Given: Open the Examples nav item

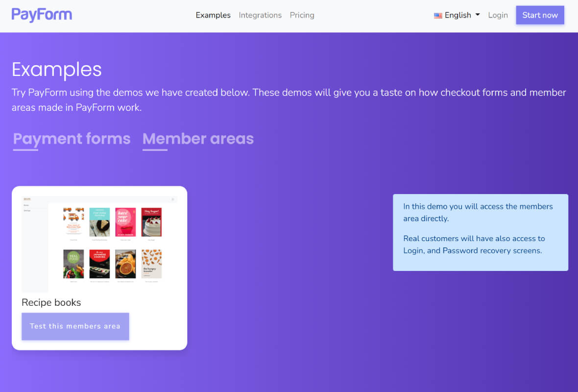Looking at the screenshot, I should [213, 15].
